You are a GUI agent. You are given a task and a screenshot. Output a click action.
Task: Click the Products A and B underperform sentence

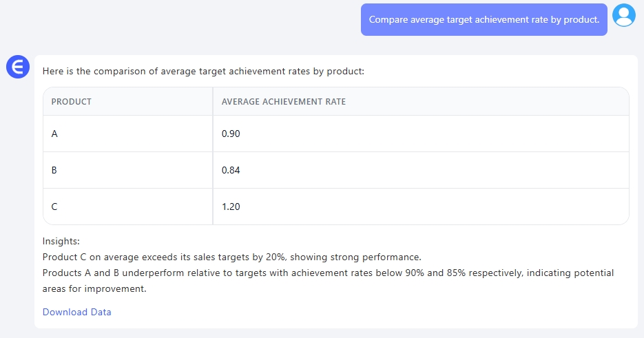(x=328, y=273)
